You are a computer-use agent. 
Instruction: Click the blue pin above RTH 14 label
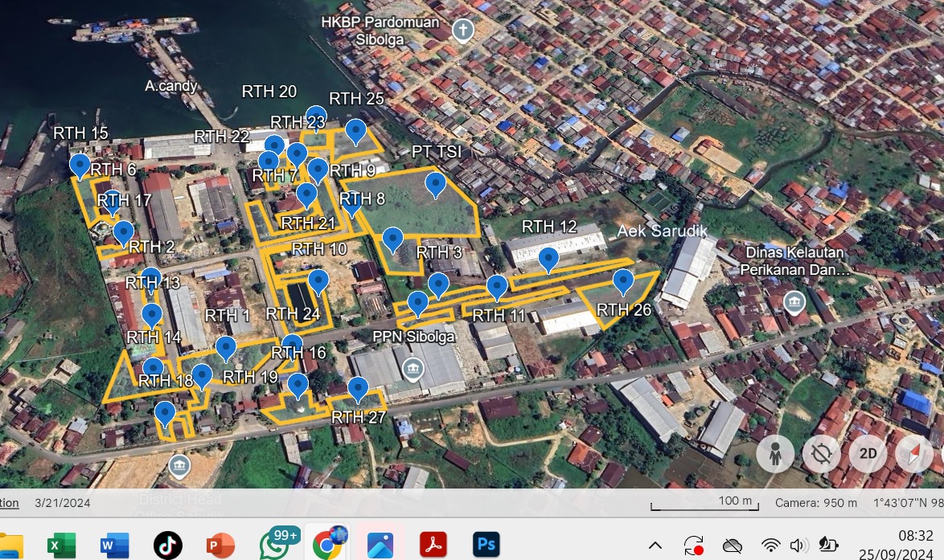[x=152, y=316]
